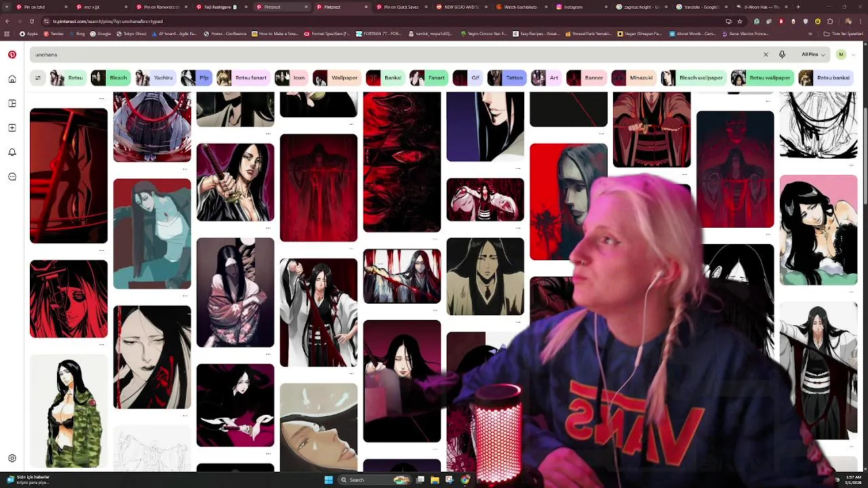Open the FORTRAN 77 bookmark
Image resolution: width=868 pixels, height=488 pixels.
click(x=378, y=34)
